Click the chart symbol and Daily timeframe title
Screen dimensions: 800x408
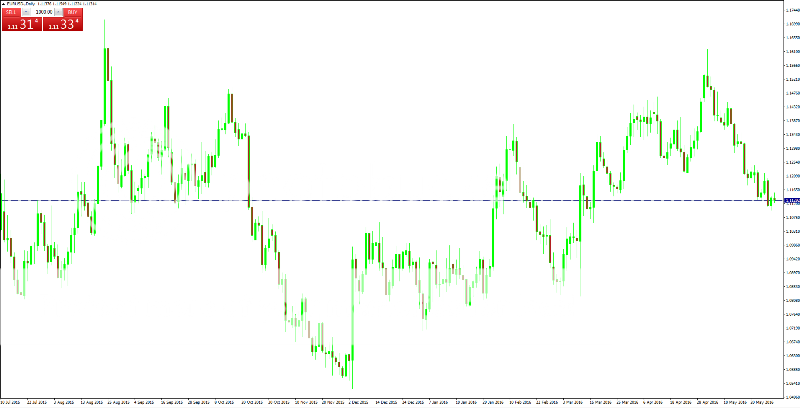tap(21, 4)
